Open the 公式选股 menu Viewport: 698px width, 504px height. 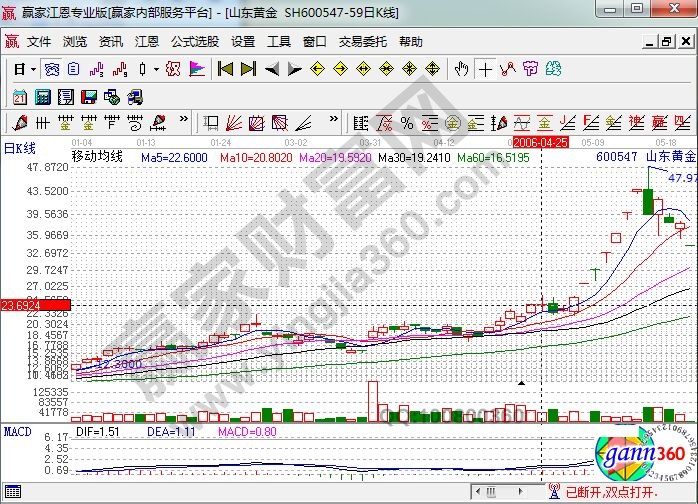(194, 42)
